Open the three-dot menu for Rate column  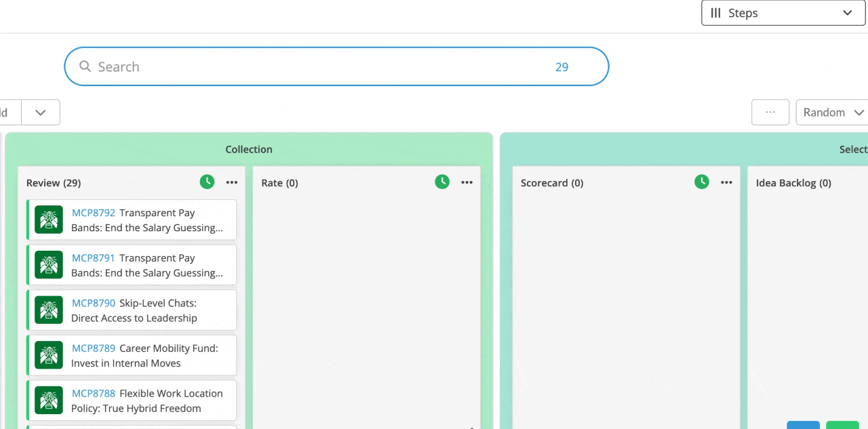tap(467, 182)
